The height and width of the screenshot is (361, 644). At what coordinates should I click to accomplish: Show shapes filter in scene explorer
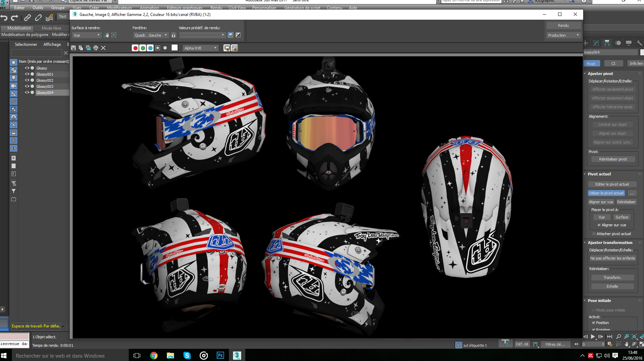click(14, 70)
